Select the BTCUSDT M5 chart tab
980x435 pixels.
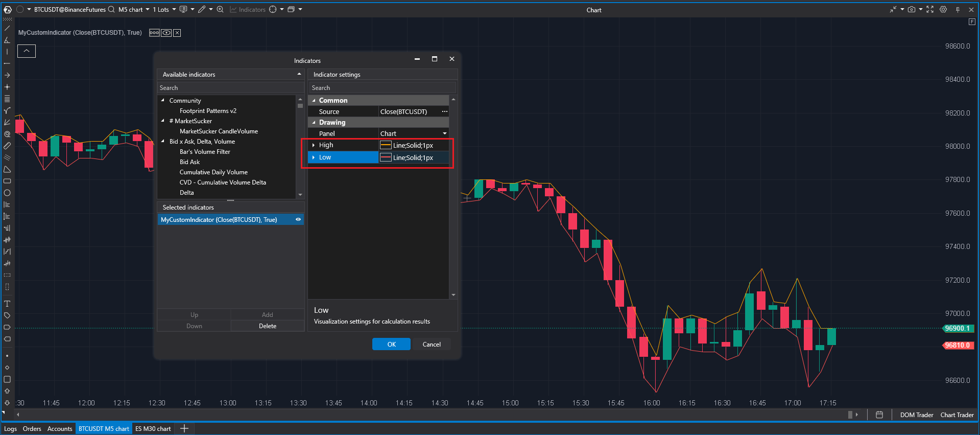104,428
